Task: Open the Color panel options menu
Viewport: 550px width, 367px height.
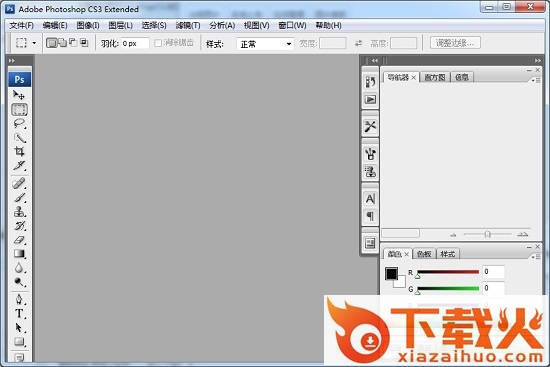Action: pos(536,257)
